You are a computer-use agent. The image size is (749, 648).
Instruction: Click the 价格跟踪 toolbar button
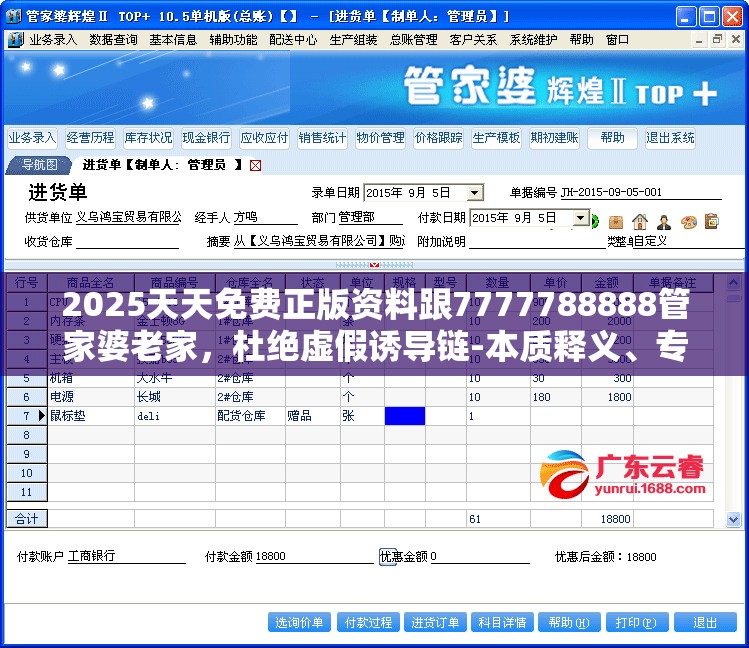pos(439,138)
